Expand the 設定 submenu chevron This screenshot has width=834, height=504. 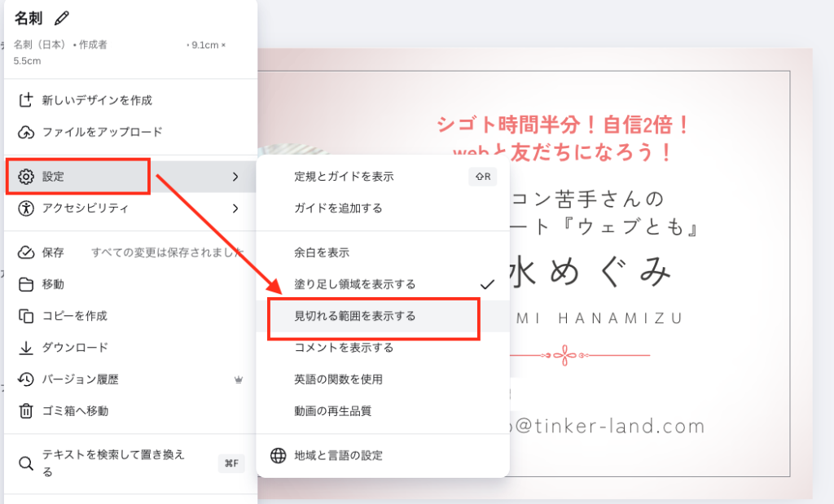click(x=235, y=177)
